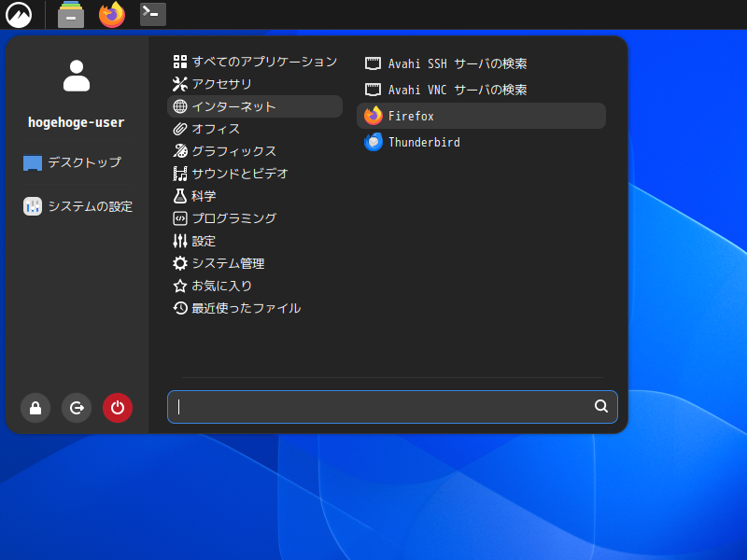
Task: Select the プログラミング category
Action: (255, 218)
